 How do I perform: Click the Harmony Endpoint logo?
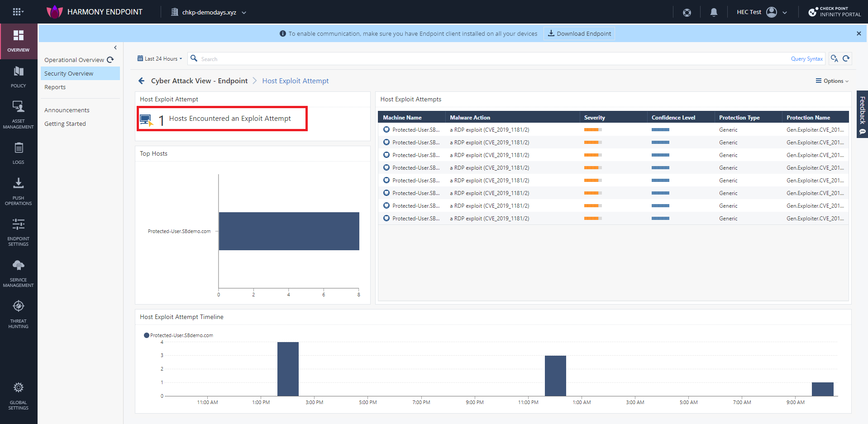(x=54, y=12)
